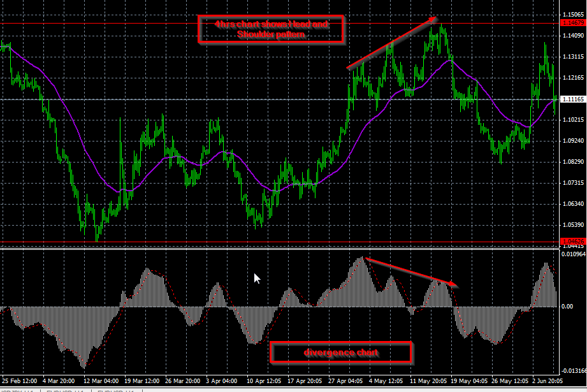Select the red 1.04626 price level tag

click(x=573, y=242)
